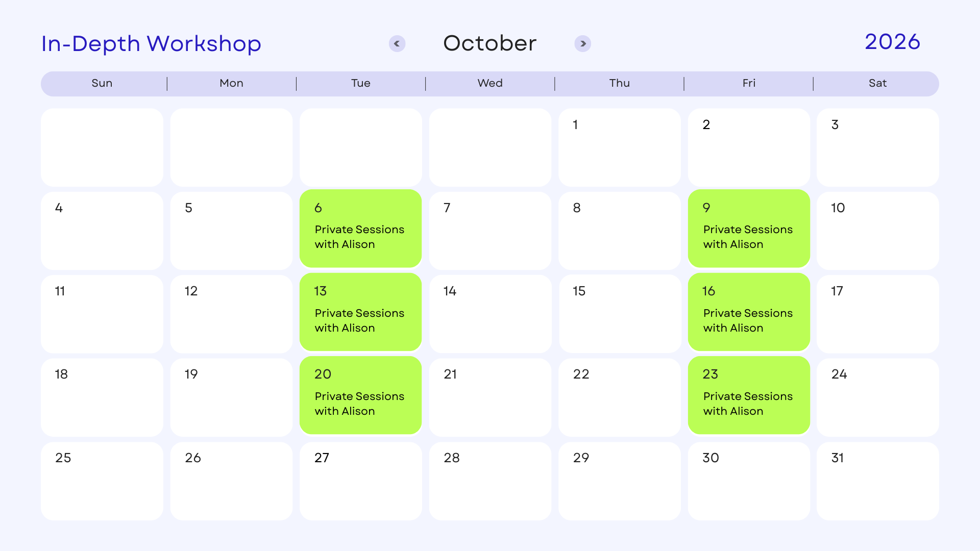Image resolution: width=980 pixels, height=551 pixels.
Task: Go to previous month arrow
Action: pyautogui.click(x=397, y=44)
